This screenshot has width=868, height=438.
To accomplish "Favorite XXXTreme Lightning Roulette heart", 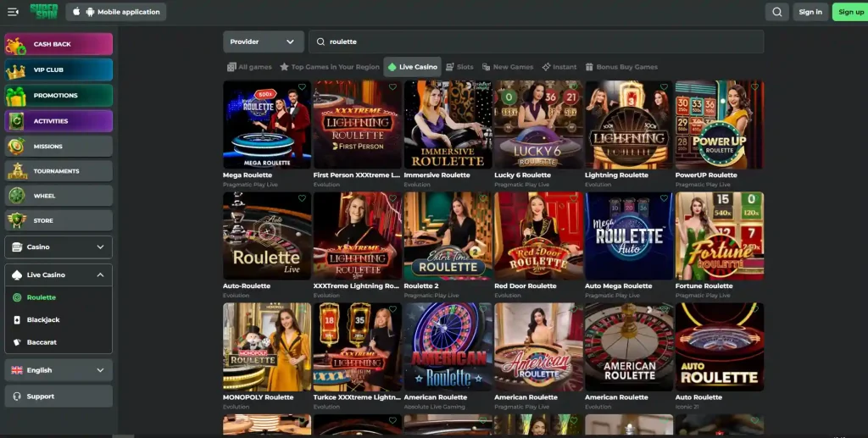I will [392, 198].
